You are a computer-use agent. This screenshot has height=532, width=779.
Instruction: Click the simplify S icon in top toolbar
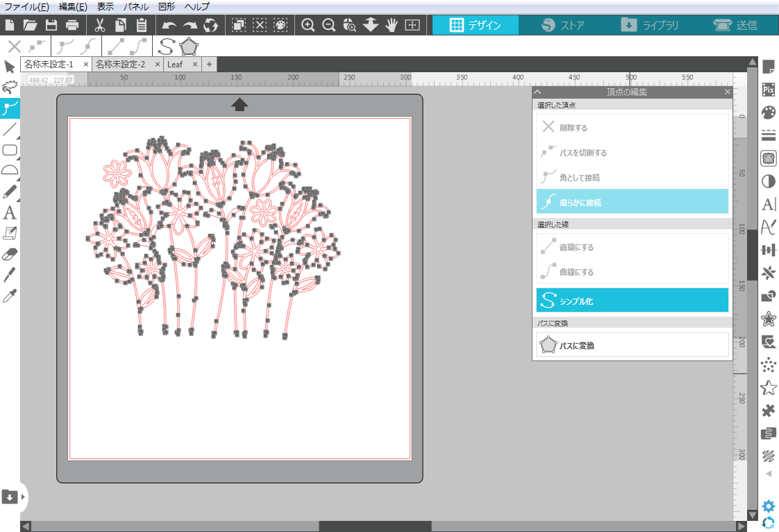(167, 47)
